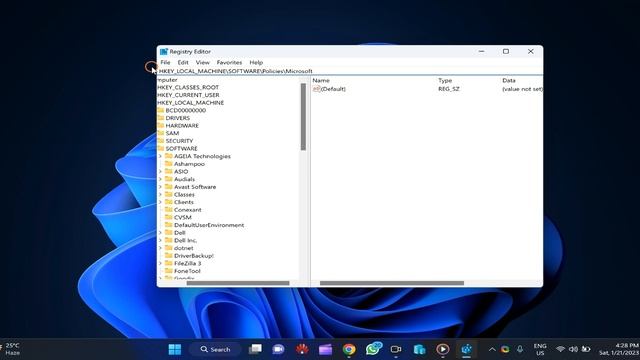
Task: Open the clock and date flyout
Action: 619,349
